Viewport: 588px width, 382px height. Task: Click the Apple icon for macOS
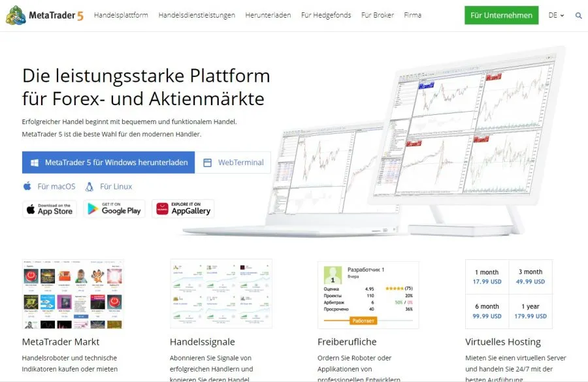[27, 186]
